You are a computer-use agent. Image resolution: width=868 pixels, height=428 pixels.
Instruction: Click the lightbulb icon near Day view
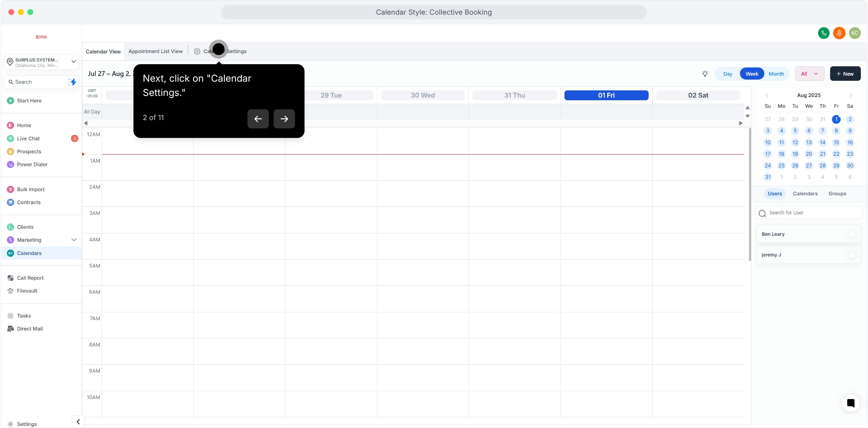coord(705,74)
